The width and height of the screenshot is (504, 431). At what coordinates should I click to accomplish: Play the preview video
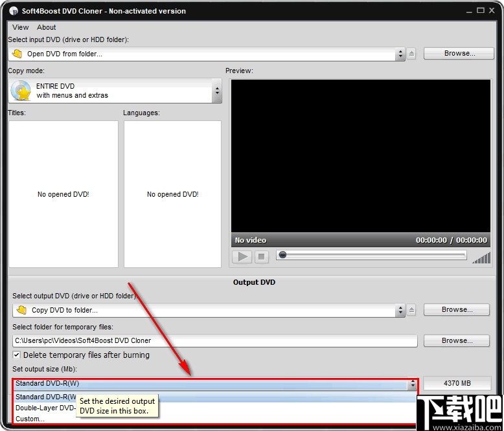[242, 257]
